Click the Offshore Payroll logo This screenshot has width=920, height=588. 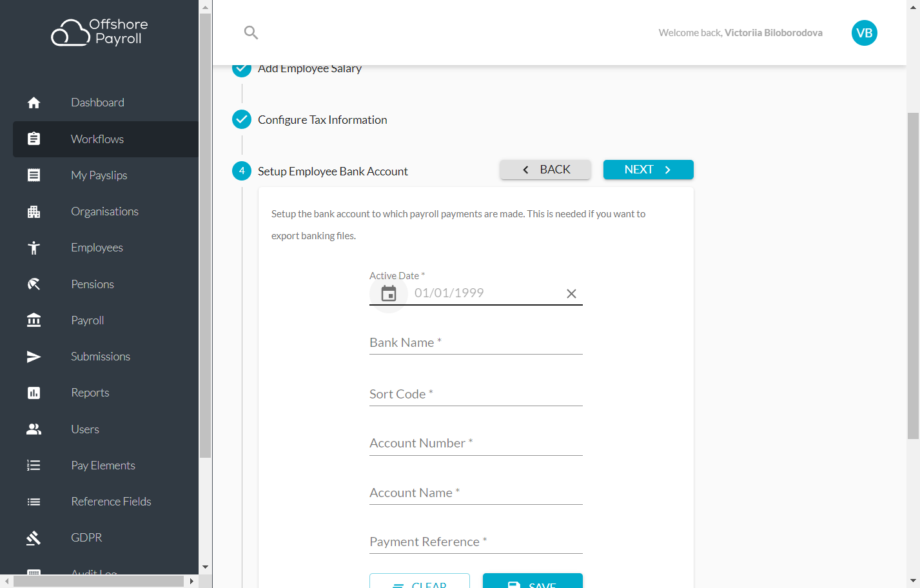tap(99, 32)
